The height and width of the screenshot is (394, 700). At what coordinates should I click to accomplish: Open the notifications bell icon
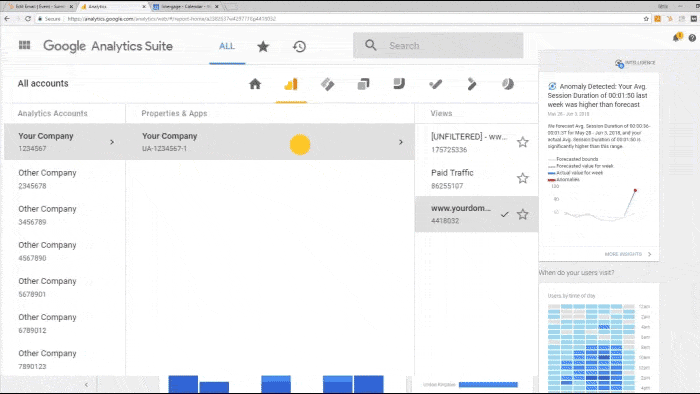tap(677, 37)
